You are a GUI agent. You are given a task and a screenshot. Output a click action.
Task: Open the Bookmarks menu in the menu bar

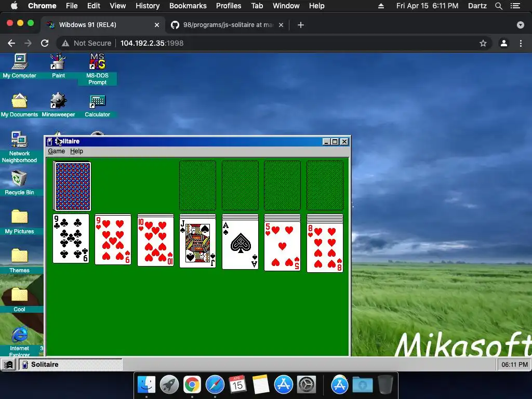[188, 6]
